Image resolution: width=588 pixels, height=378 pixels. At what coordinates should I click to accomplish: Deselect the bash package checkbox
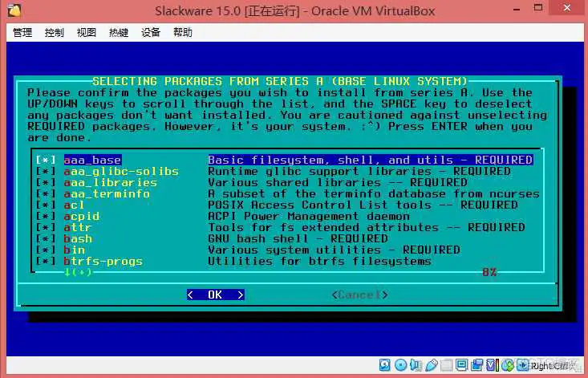(x=45, y=238)
